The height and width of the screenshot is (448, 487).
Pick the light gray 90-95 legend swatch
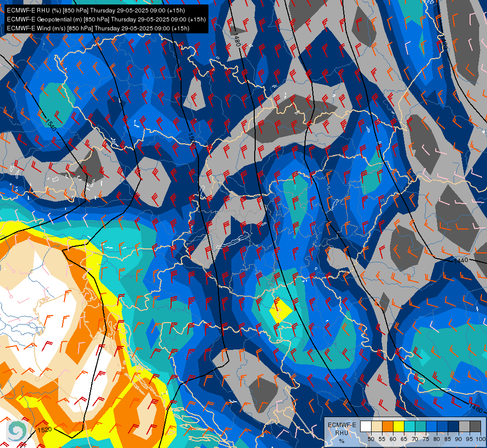point(464,426)
